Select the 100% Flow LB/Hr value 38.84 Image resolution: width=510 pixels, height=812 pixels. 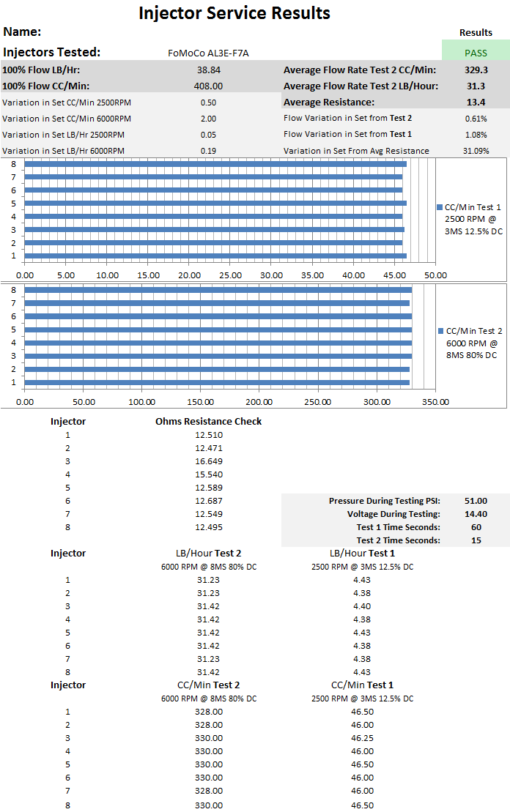coord(209,70)
